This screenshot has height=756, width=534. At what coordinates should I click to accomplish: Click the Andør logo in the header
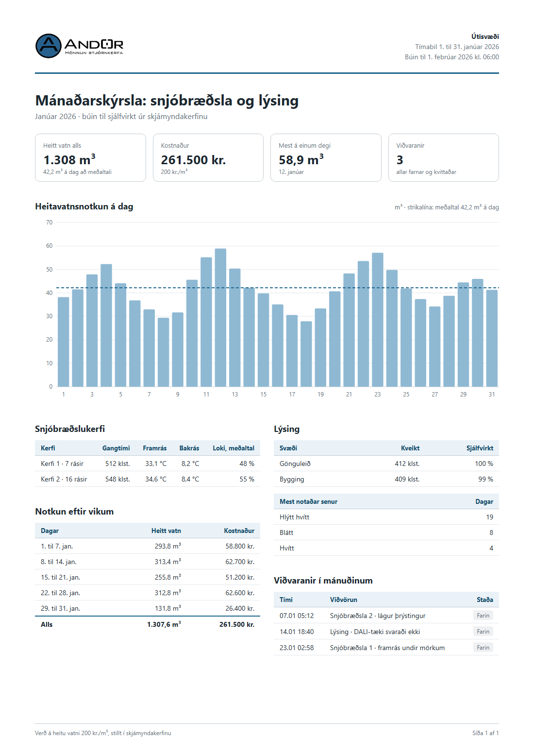[x=80, y=46]
